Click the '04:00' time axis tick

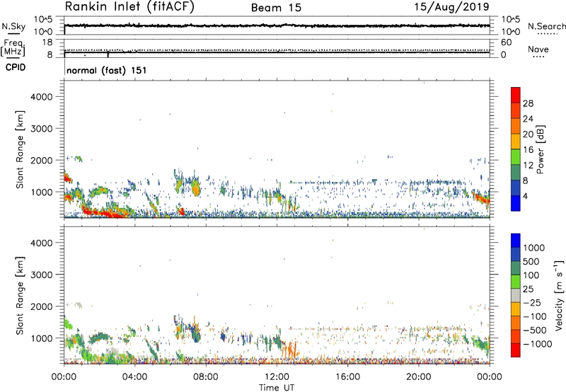[134, 377]
